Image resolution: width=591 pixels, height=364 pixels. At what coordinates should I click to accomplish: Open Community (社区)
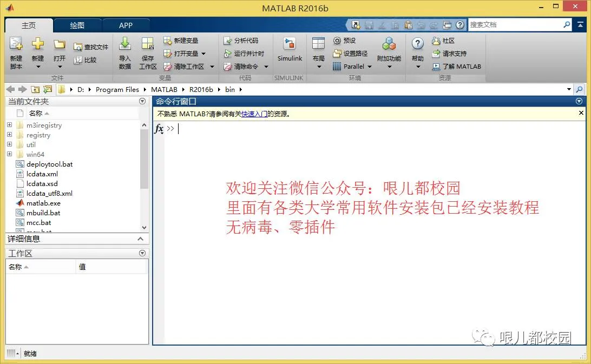(443, 41)
